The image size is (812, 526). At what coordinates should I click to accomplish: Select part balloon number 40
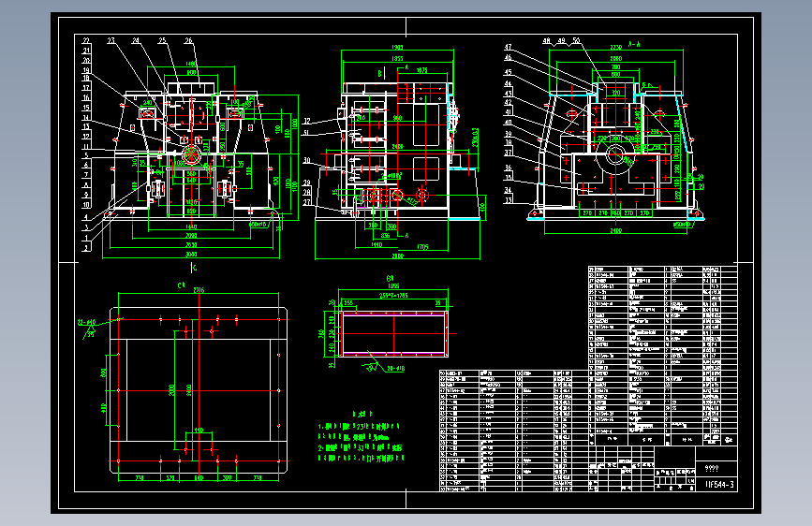(508, 123)
